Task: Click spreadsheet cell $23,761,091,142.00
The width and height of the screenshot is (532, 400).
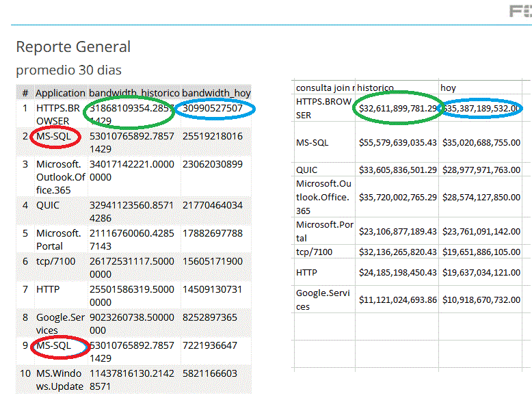Action: click(481, 232)
